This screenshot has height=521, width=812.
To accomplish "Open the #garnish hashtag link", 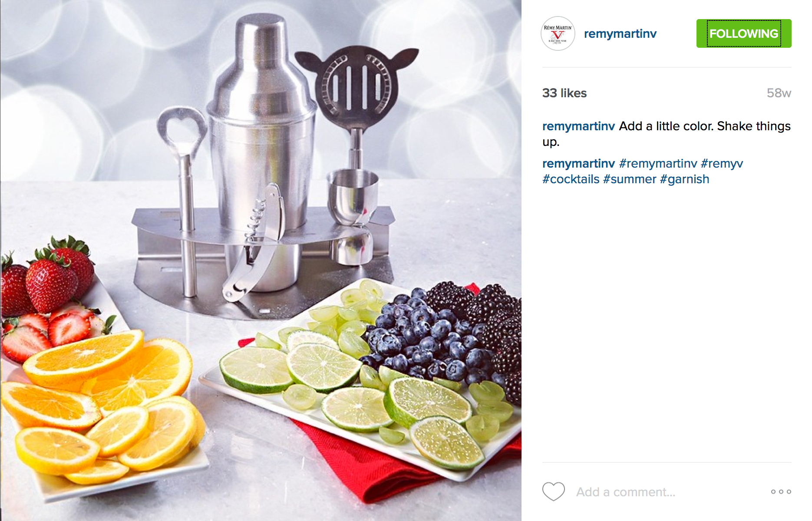I will (x=684, y=179).
